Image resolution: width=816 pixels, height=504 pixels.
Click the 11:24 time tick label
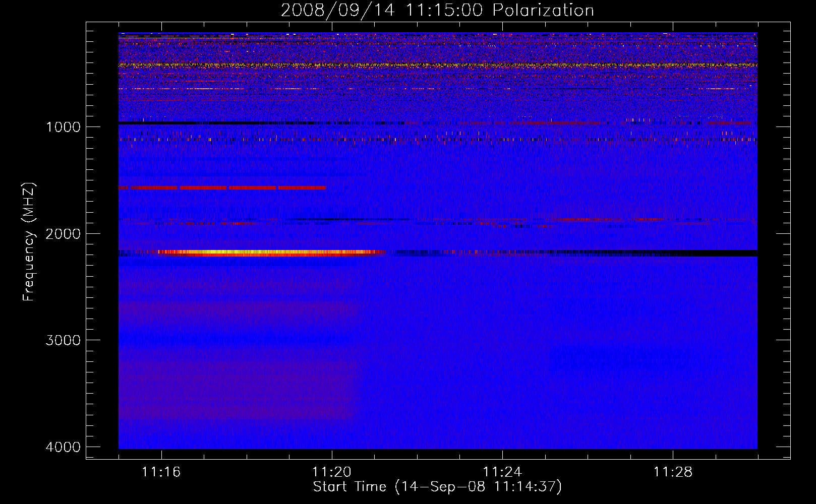tap(502, 472)
